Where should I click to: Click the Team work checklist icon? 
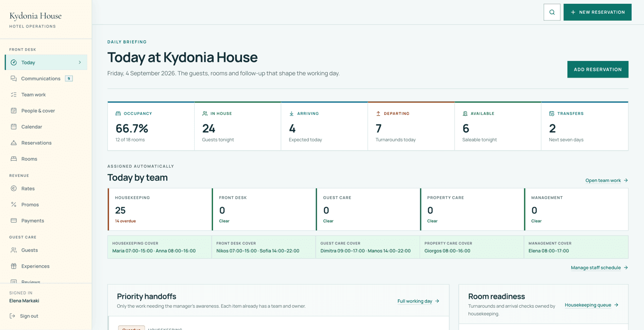point(14,95)
